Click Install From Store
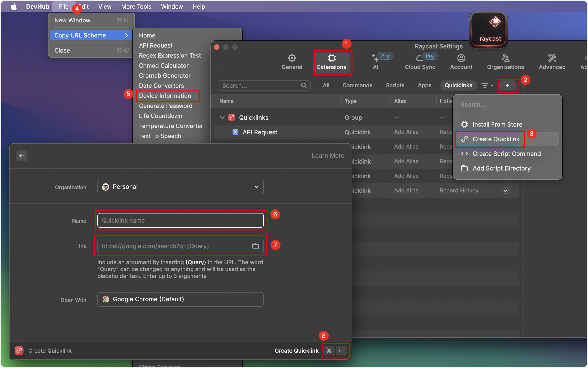Image resolution: width=588 pixels, height=368 pixels. pos(497,124)
